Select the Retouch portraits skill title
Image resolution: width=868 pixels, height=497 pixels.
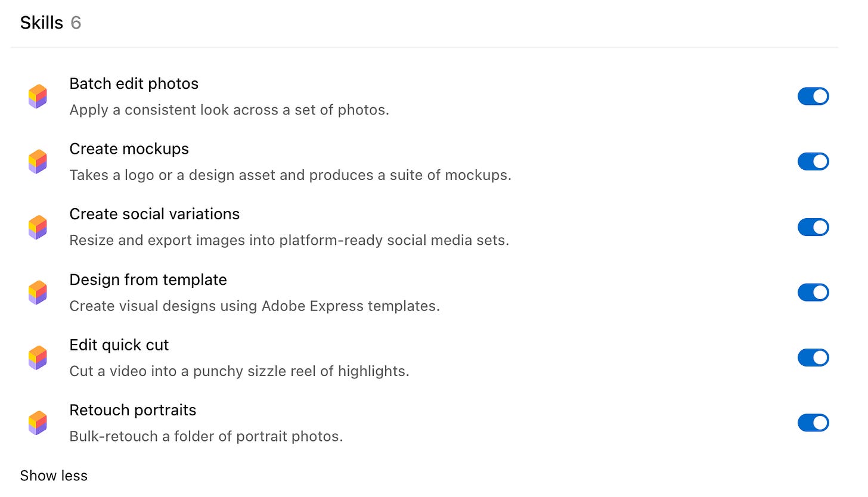[x=133, y=410]
